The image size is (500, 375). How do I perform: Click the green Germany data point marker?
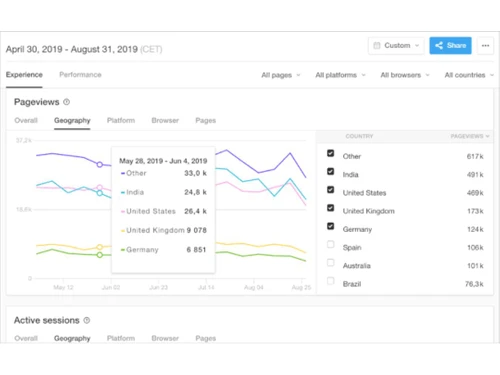(x=99, y=255)
